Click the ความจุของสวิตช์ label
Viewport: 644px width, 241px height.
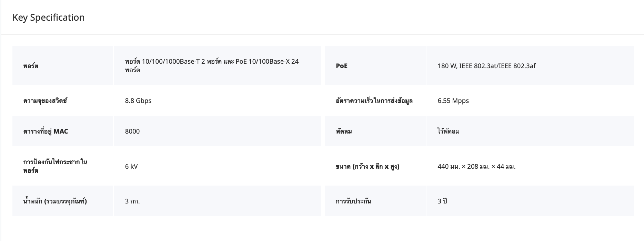pyautogui.click(x=45, y=101)
